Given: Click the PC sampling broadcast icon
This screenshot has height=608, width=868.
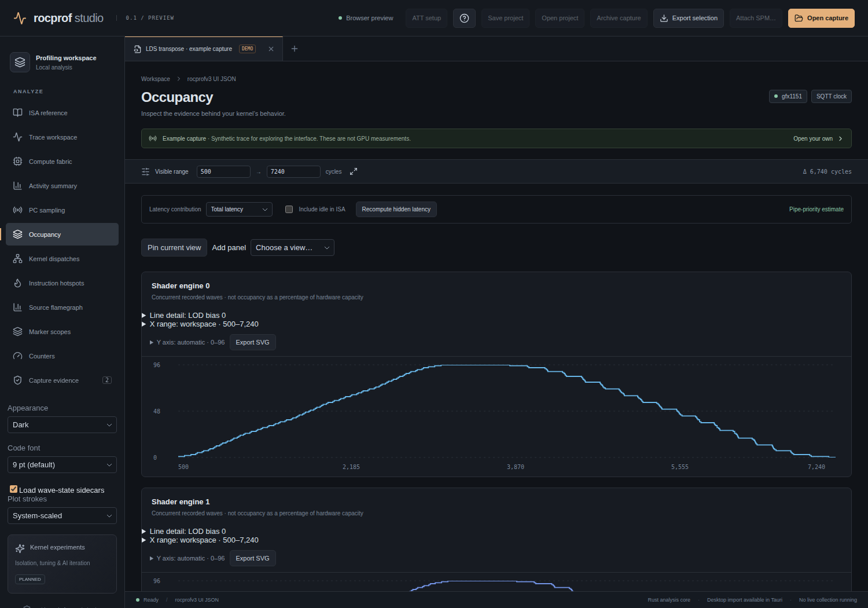Looking at the screenshot, I should [x=17, y=210].
